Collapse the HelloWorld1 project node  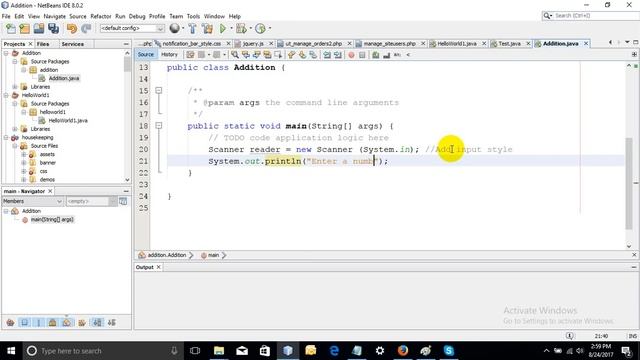[6, 95]
